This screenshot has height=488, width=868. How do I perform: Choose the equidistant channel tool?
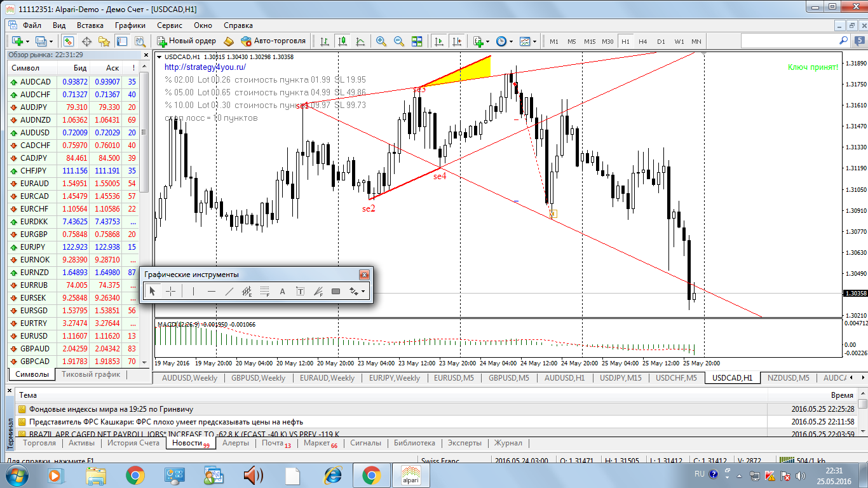(247, 292)
